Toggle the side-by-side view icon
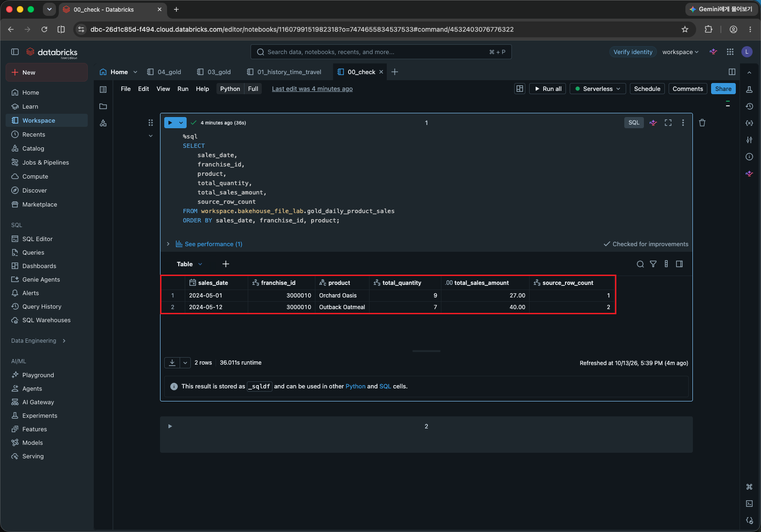The height and width of the screenshot is (532, 761). tap(732, 72)
